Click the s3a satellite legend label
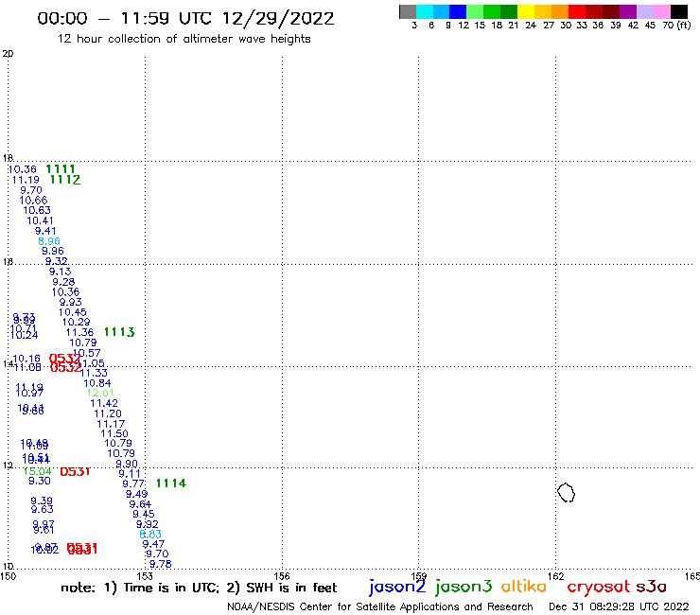This screenshot has width=700, height=615. coord(651,587)
